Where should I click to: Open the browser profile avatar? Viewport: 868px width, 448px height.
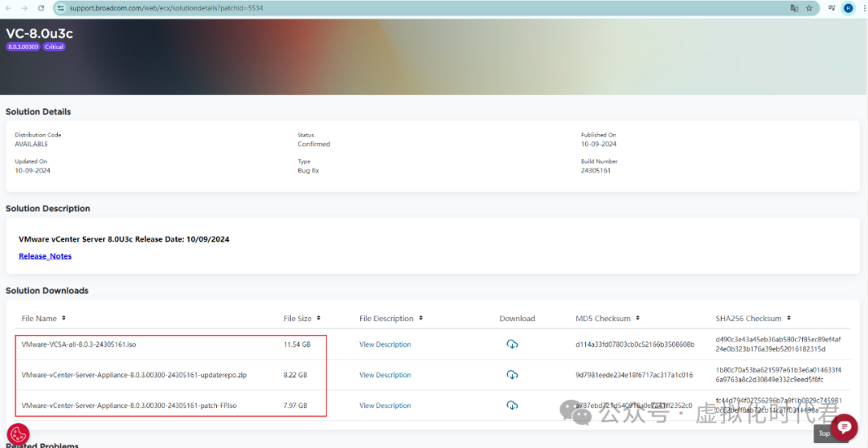tap(848, 8)
